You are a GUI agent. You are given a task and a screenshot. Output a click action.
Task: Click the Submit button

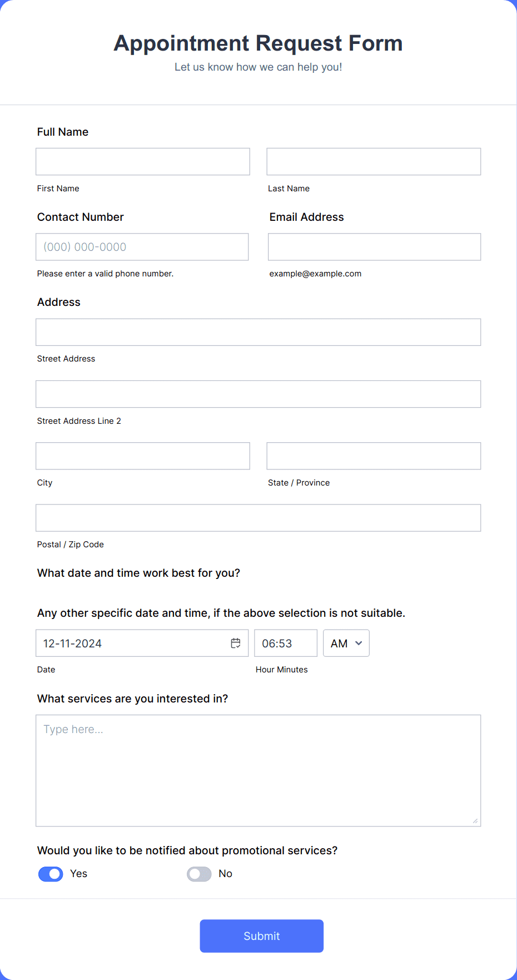[261, 936]
